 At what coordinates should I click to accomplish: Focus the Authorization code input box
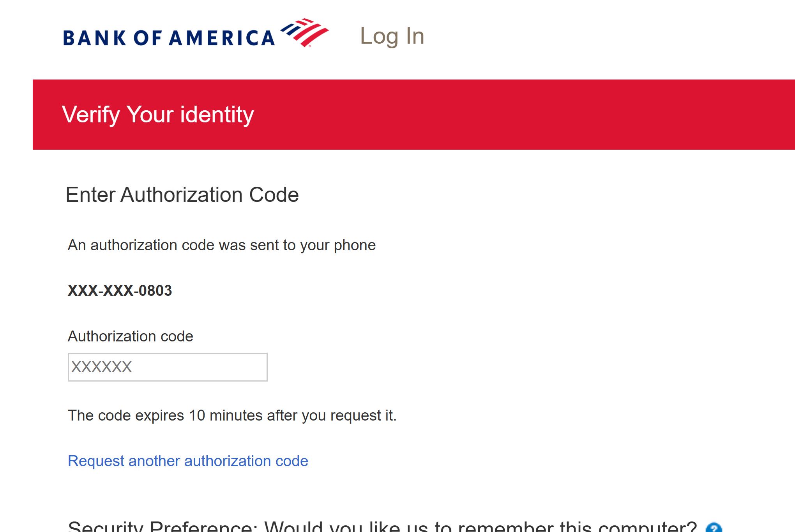[x=168, y=367]
